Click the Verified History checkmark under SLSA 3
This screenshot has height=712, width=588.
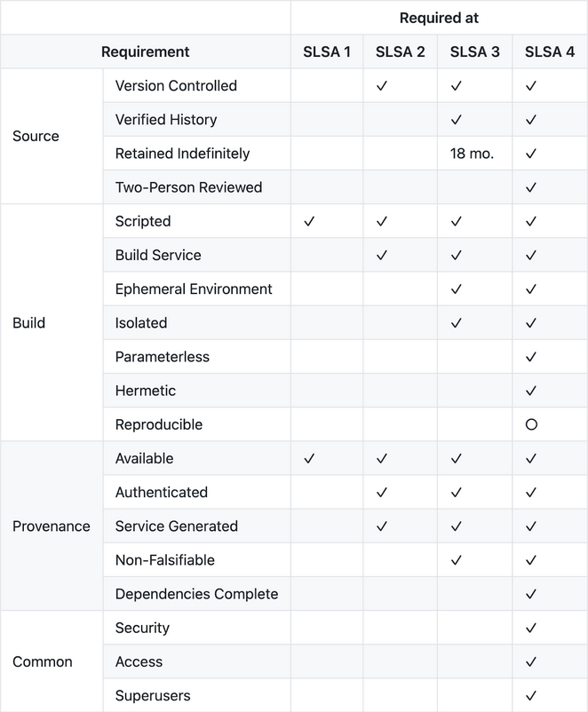click(x=457, y=120)
